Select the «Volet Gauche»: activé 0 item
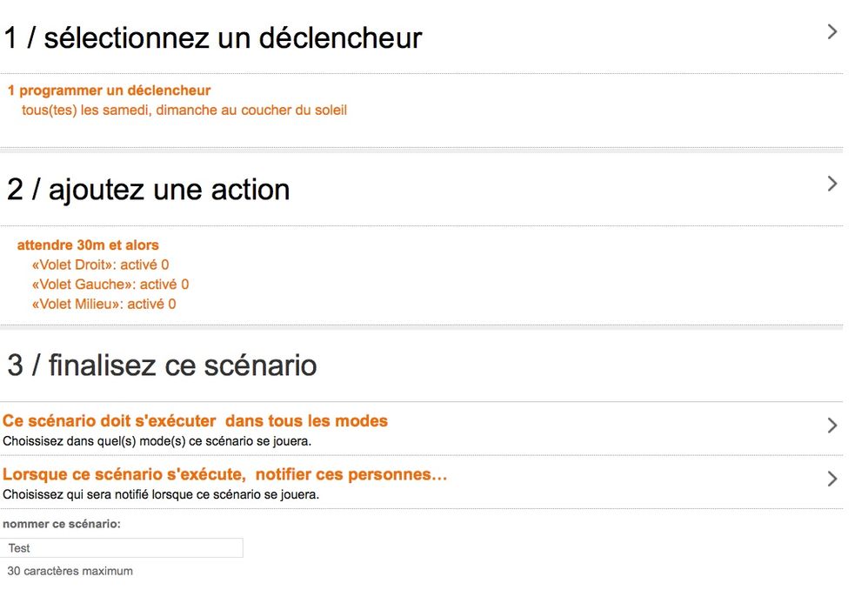This screenshot has height=590, width=868. tap(110, 285)
